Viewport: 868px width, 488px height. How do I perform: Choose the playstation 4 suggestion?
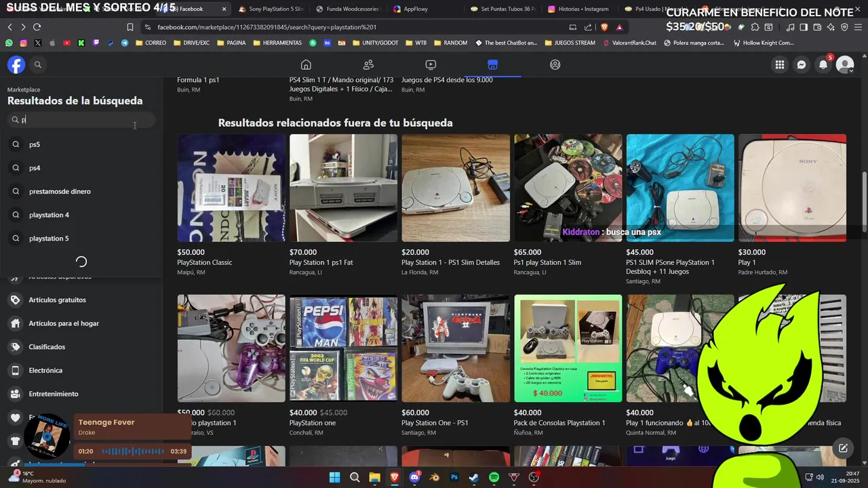tap(81, 215)
